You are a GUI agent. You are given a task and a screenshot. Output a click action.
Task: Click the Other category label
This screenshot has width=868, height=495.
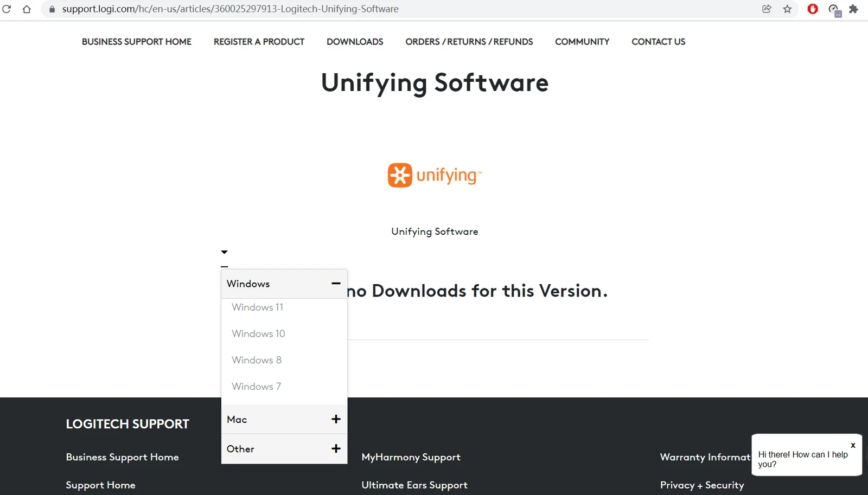coord(240,449)
